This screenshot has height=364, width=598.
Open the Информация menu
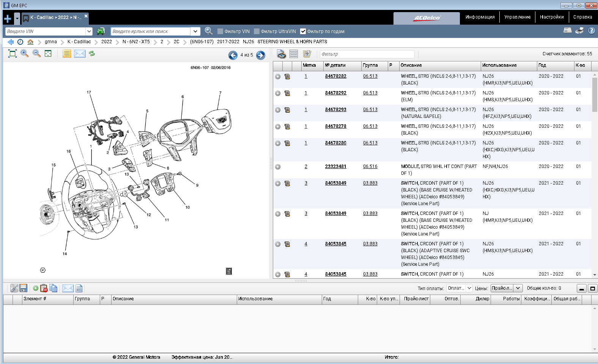pos(480,17)
